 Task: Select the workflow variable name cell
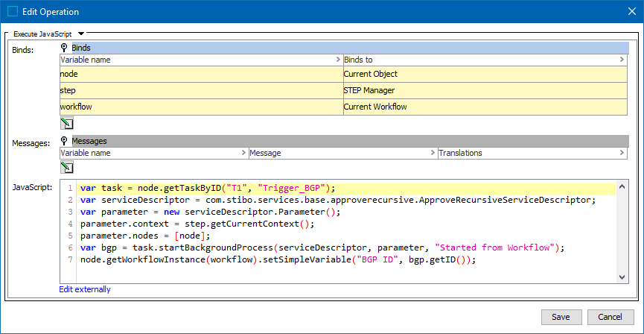201,107
